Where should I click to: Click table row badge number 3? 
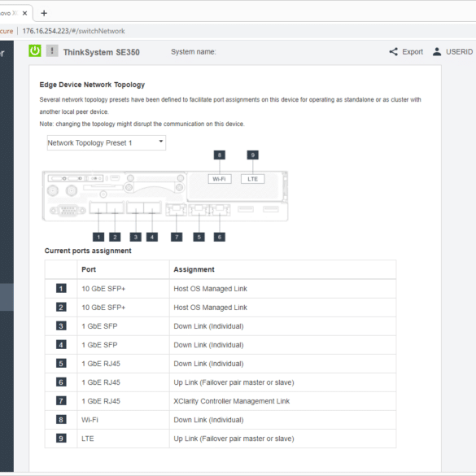pos(61,326)
